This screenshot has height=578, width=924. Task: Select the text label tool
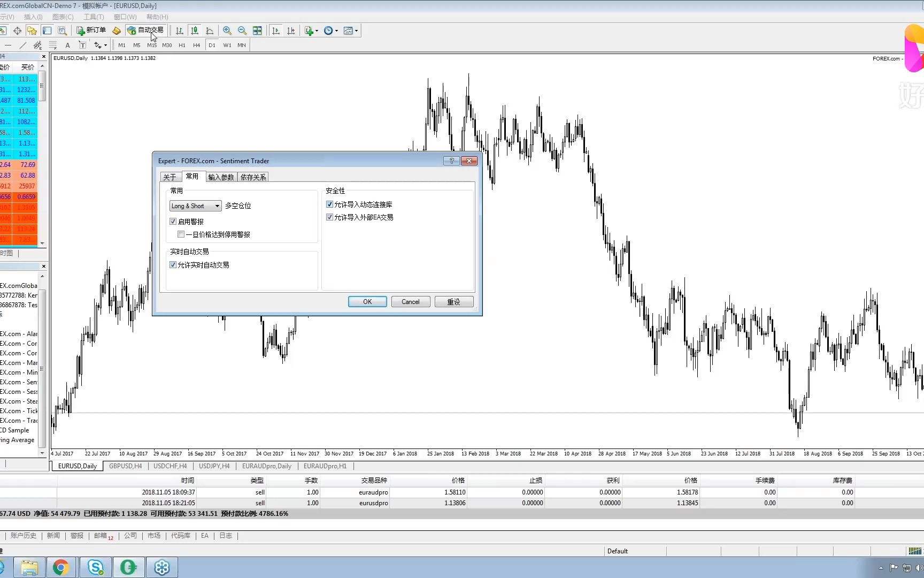[x=82, y=45]
